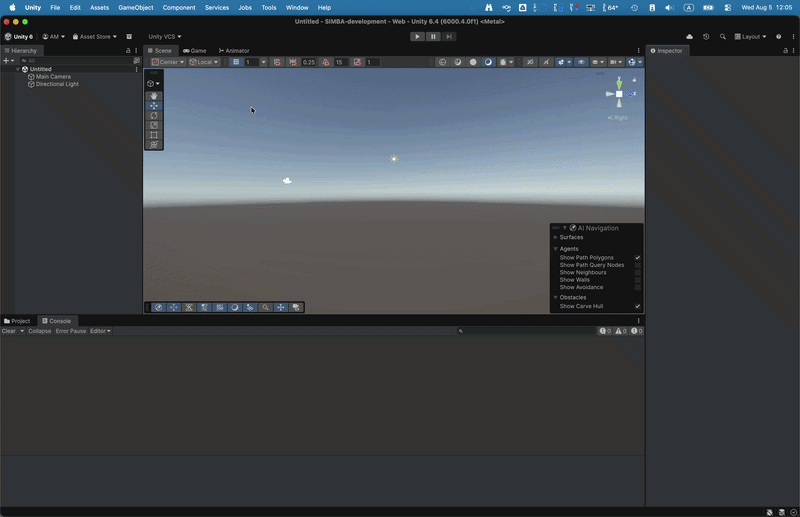Switch to the Animator tab
The width and height of the screenshot is (800, 517).
pos(234,51)
